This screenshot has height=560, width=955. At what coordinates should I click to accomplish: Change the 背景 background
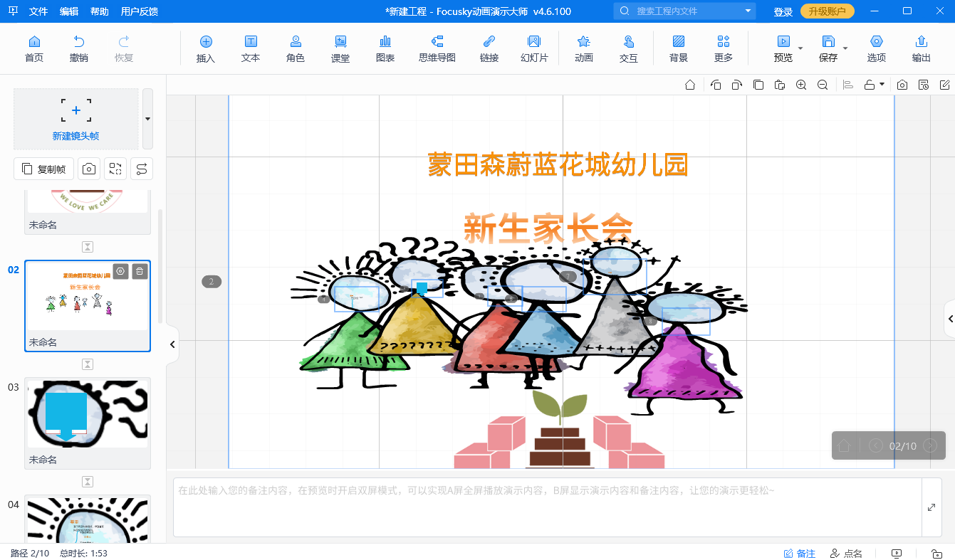tap(679, 48)
